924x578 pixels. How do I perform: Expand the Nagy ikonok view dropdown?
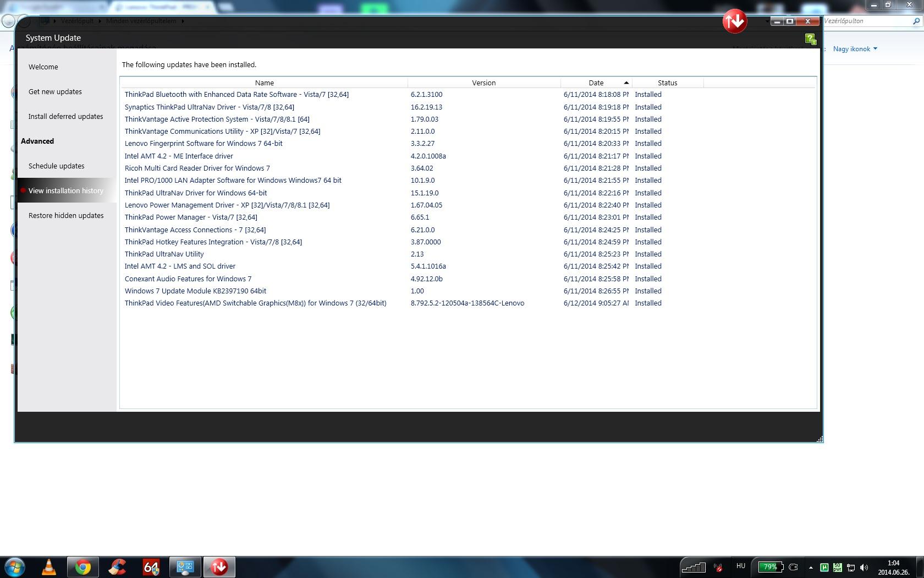coord(855,49)
